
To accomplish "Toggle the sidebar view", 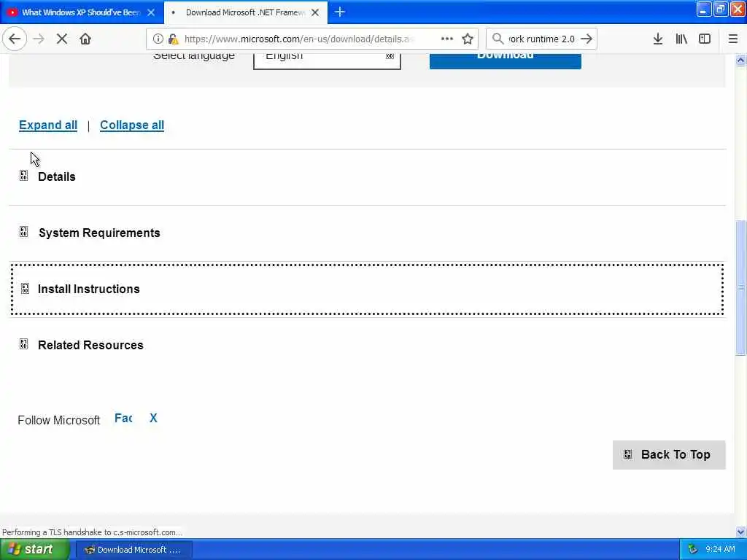I will coord(705,39).
